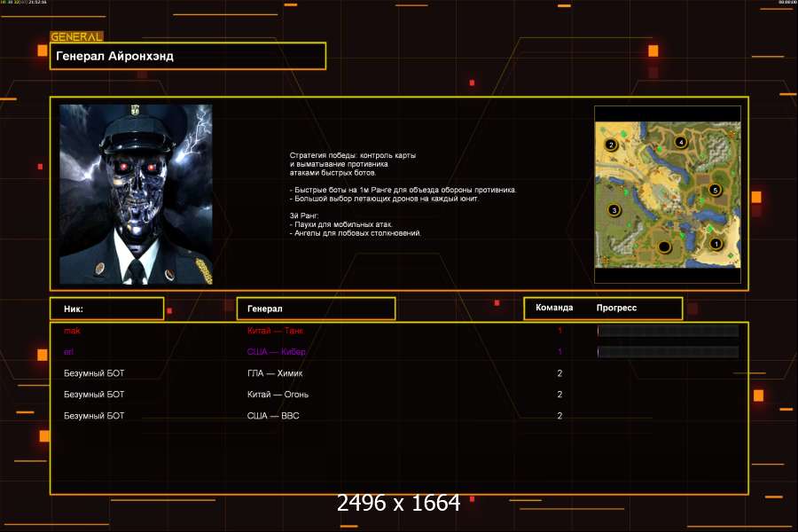Click the 'Стратегия победы' description line
This screenshot has width=798, height=532.
353,155
